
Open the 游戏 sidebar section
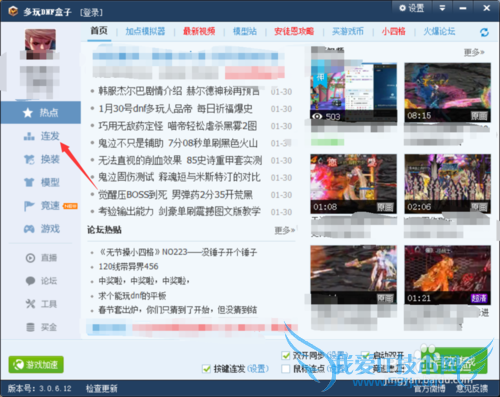[x=41, y=229]
